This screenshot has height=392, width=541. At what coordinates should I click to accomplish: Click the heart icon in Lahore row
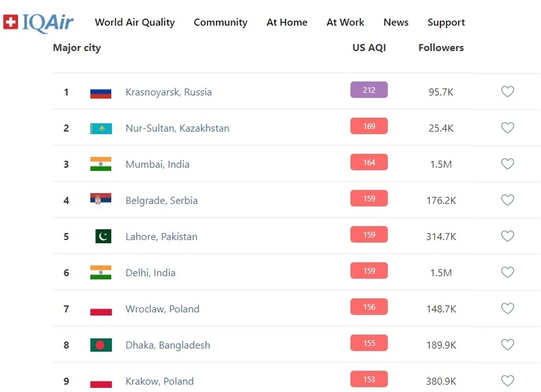point(507,237)
